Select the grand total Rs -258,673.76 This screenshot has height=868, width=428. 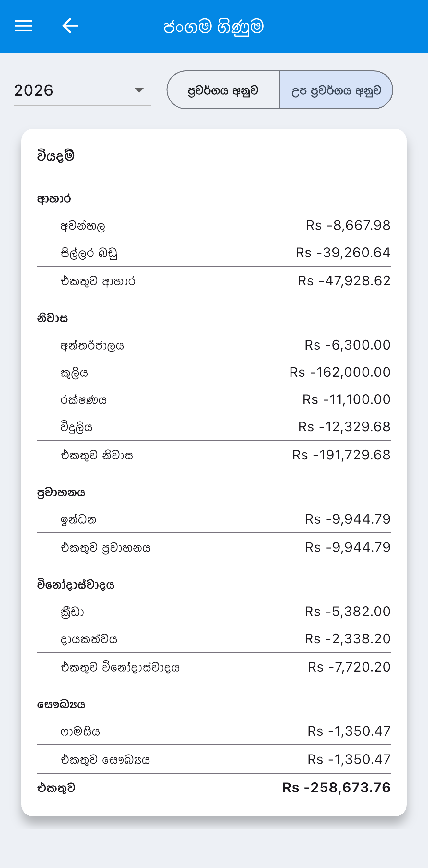click(x=336, y=788)
